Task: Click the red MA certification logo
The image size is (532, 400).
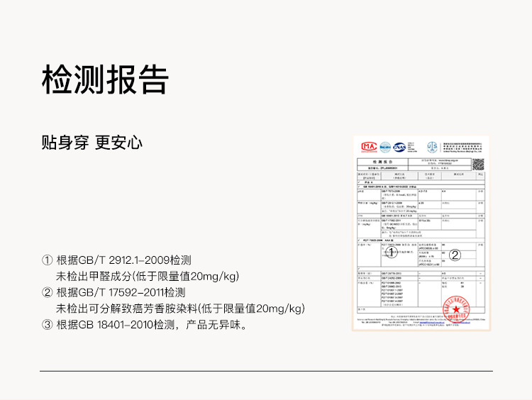Action: (369, 147)
